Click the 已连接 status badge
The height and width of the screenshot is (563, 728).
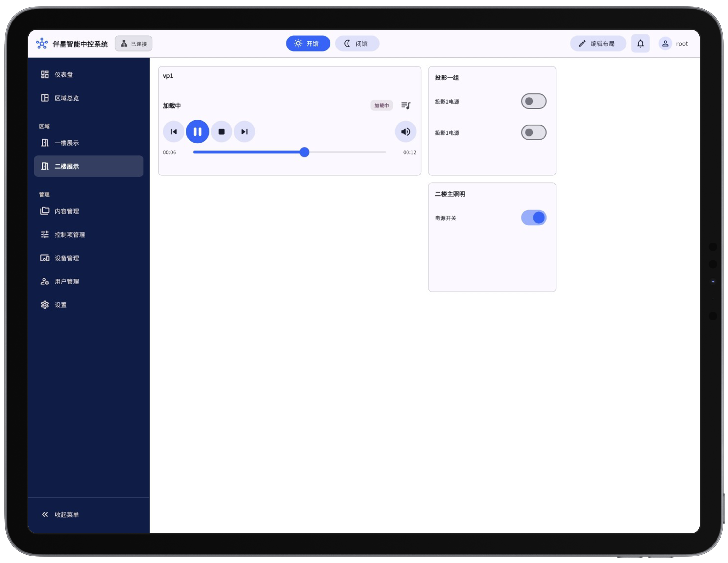click(x=133, y=43)
